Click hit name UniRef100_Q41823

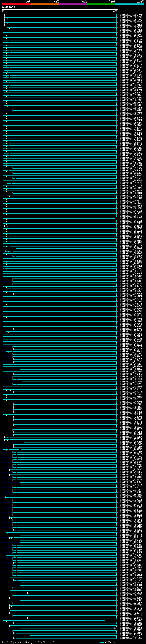click(131, 593)
